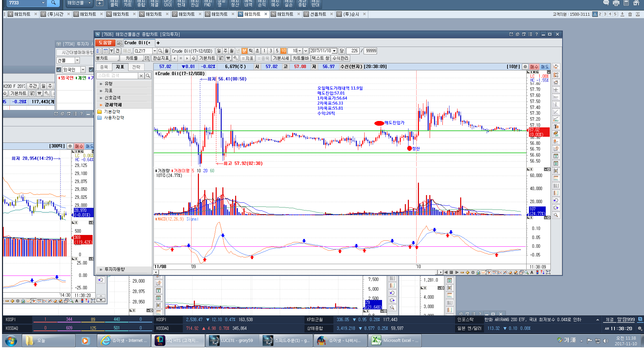Switch to the 종목 tab
This screenshot has width=644, height=362.
point(104,67)
